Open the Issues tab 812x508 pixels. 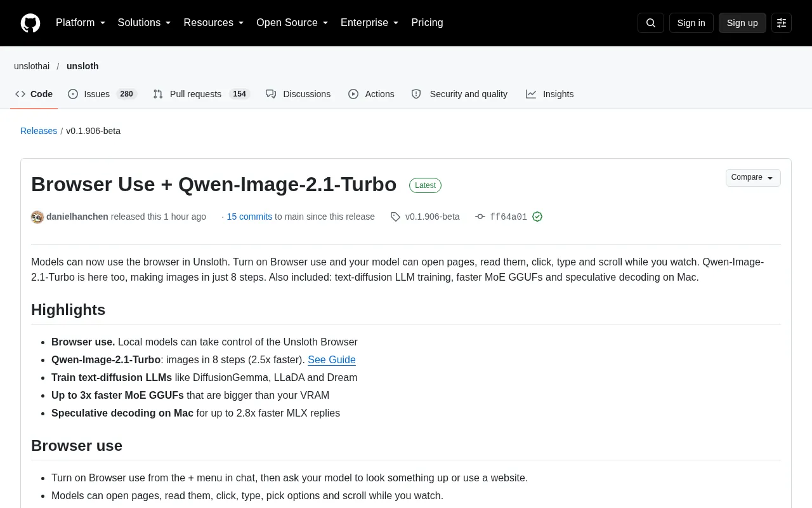102,94
